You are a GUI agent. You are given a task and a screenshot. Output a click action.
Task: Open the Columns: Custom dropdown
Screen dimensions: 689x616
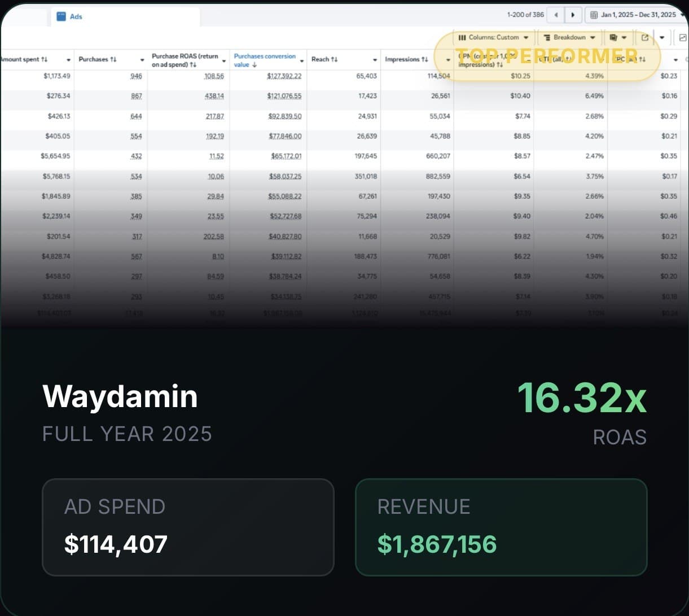click(x=493, y=37)
